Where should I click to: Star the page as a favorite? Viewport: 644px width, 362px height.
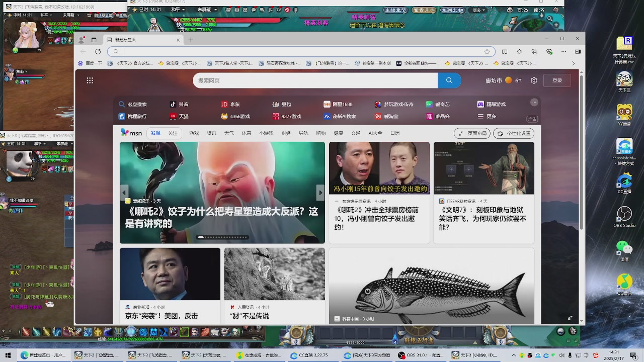pos(487,51)
